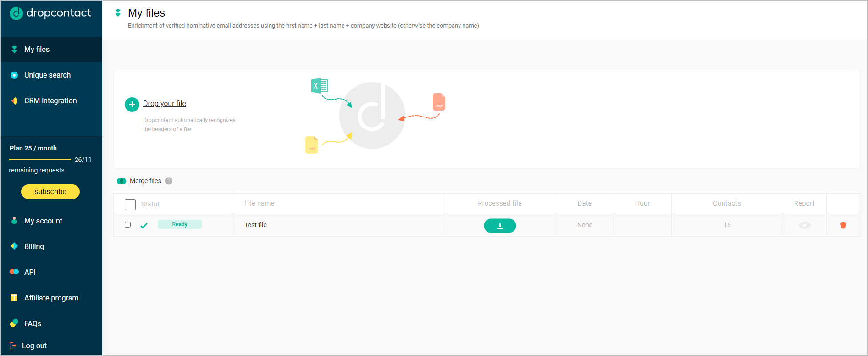Click the Processed file column header
Viewport: 868px width, 356px height.
[500, 204]
